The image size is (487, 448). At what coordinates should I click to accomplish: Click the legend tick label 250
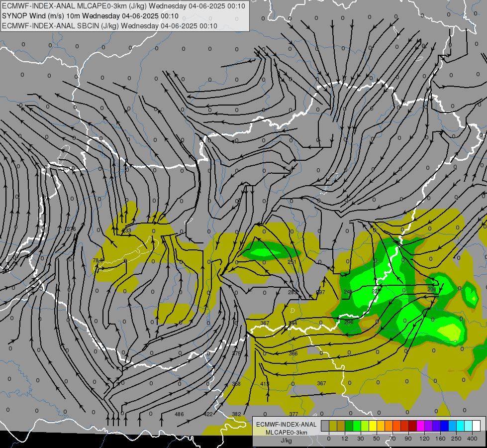coord(456,439)
